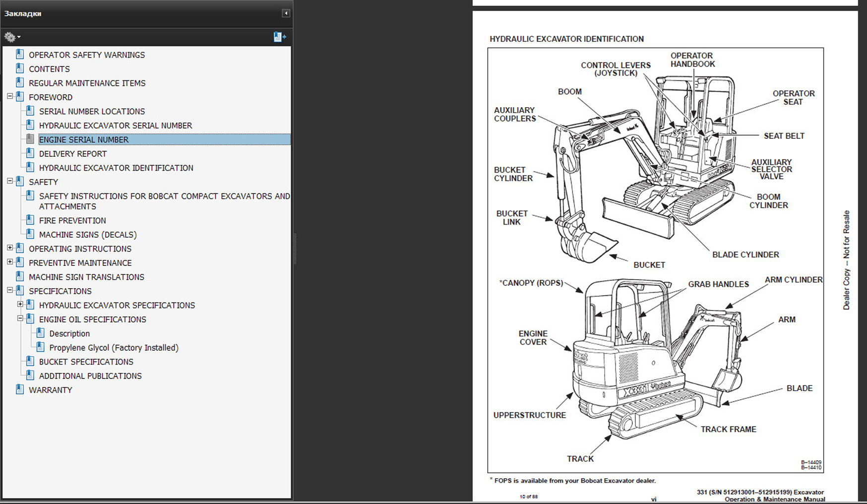This screenshot has width=867, height=504.
Task: Collapse the FOREWORD bookmark section
Action: [x=10, y=97]
